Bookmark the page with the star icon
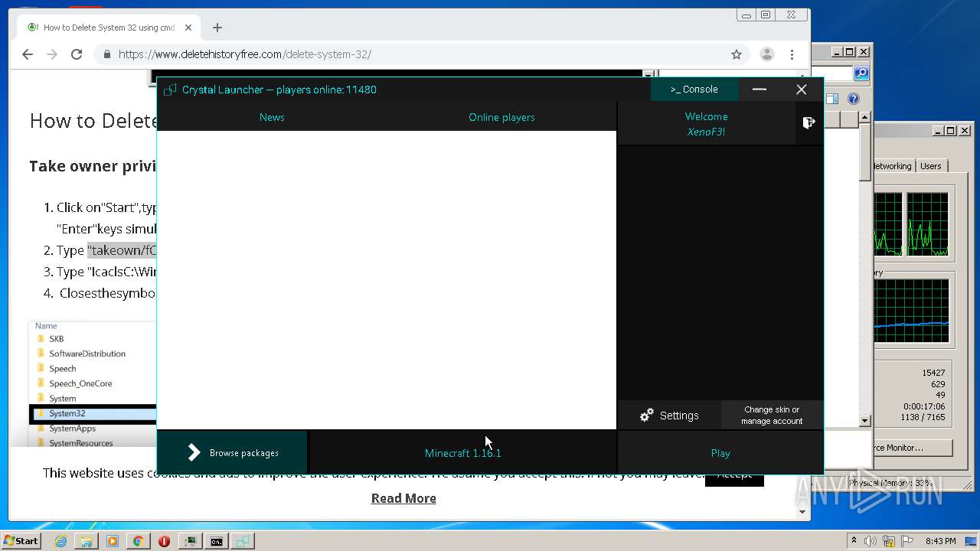 [x=737, y=54]
